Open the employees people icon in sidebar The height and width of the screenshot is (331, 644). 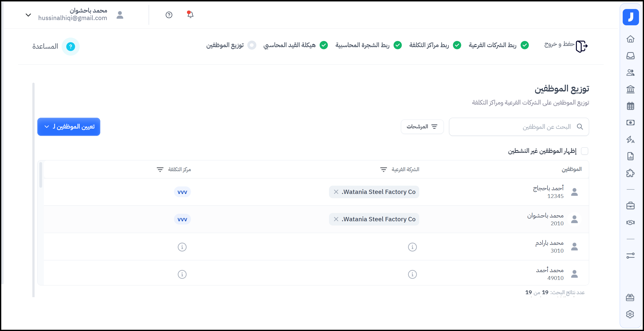point(630,73)
